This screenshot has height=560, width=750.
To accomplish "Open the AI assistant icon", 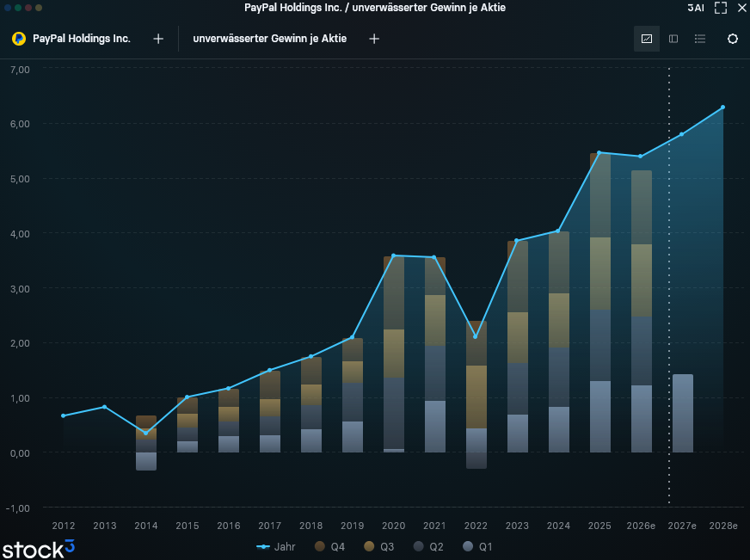I will (x=696, y=8).
